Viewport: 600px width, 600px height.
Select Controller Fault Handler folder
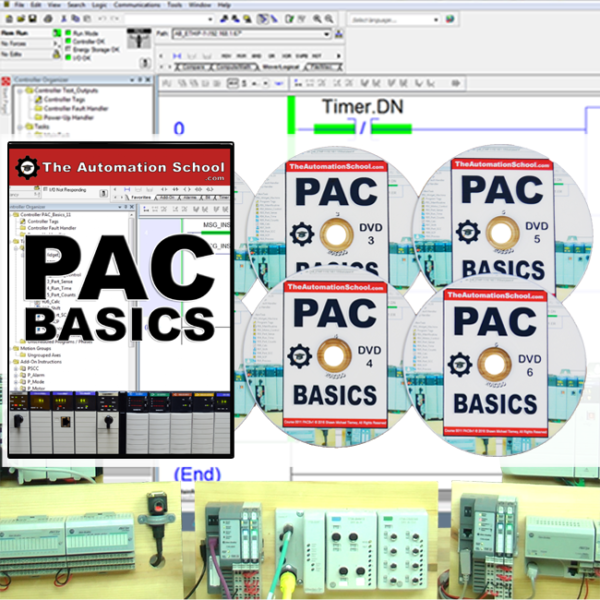(76, 108)
